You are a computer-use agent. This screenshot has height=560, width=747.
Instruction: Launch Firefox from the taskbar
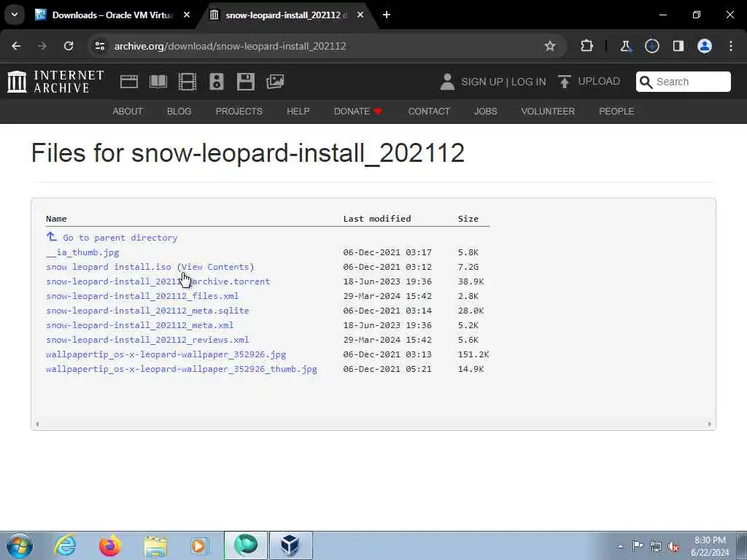109,545
